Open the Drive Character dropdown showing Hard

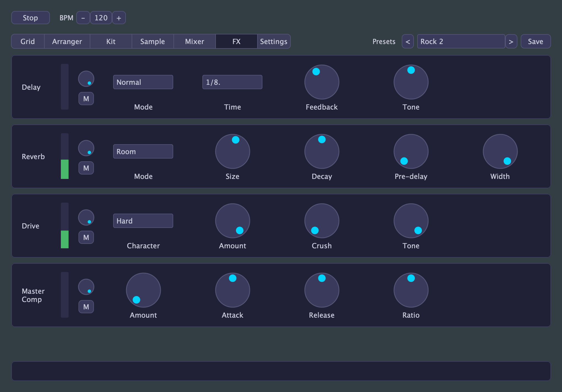[x=143, y=221]
